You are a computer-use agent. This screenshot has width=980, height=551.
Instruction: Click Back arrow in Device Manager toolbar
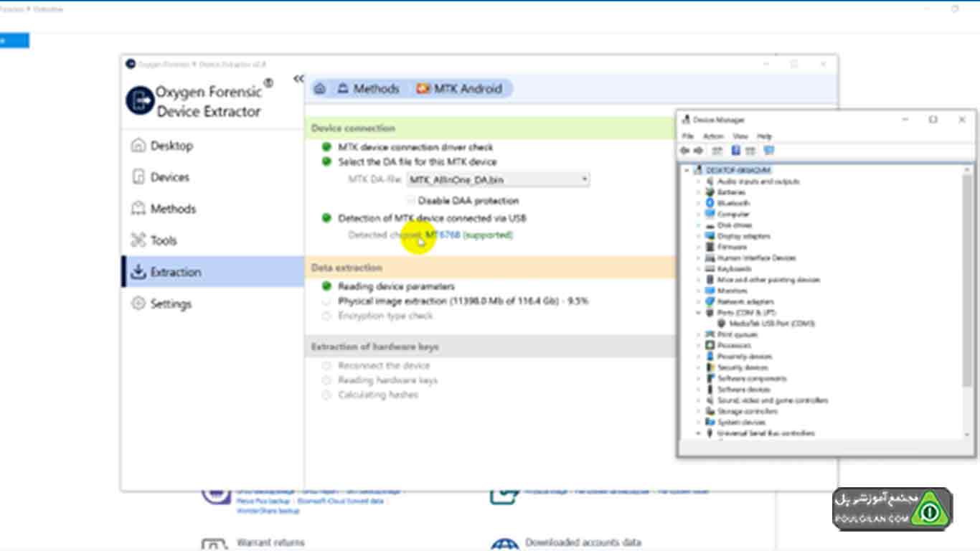(685, 151)
